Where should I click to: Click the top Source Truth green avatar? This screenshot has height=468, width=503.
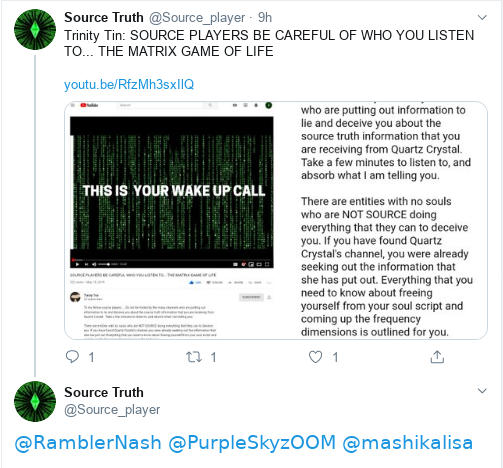(x=35, y=30)
